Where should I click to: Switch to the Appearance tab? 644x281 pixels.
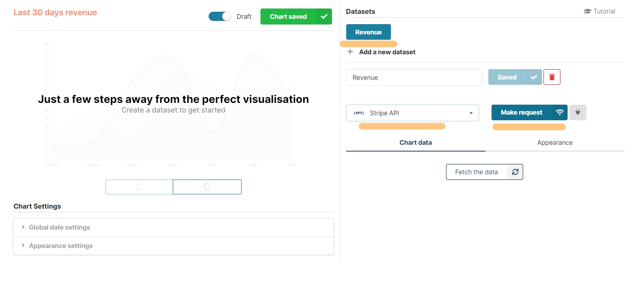[554, 143]
